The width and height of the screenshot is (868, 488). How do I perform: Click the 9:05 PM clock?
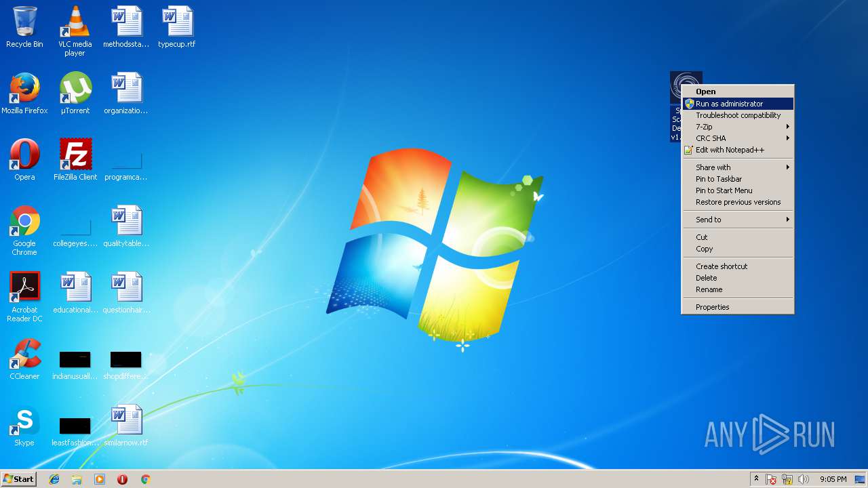(833, 479)
